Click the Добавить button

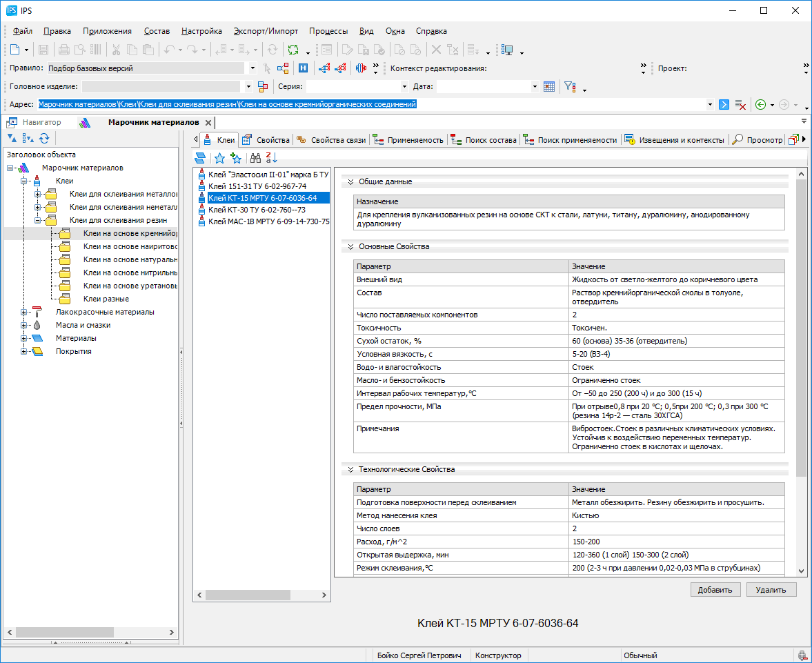pyautogui.click(x=715, y=590)
